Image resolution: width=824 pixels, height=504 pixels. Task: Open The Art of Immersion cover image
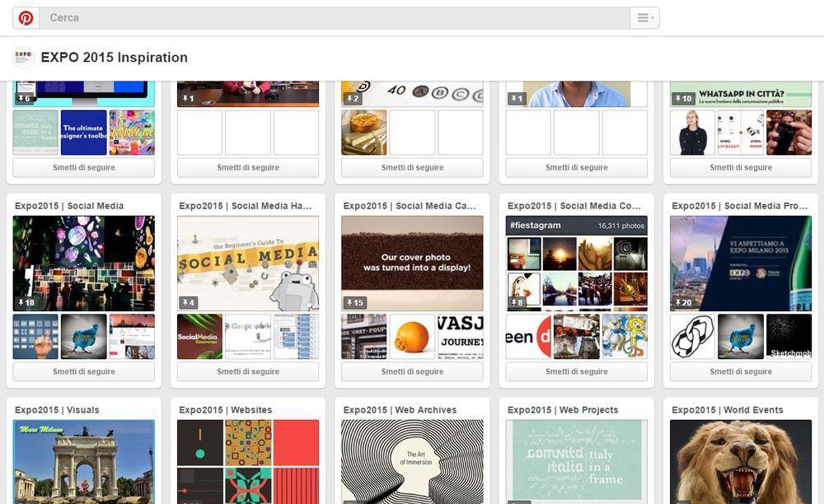[413, 462]
